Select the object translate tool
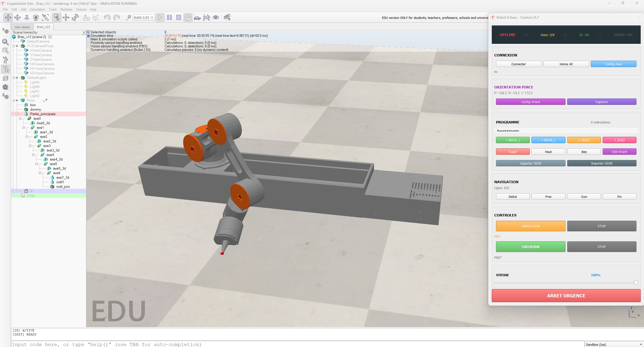Screen dimensions: 644x347 coord(66,17)
